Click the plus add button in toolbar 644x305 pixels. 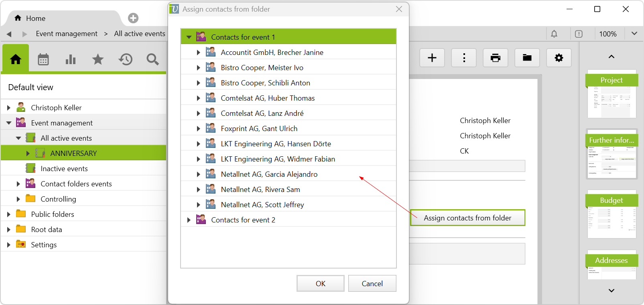pos(432,58)
